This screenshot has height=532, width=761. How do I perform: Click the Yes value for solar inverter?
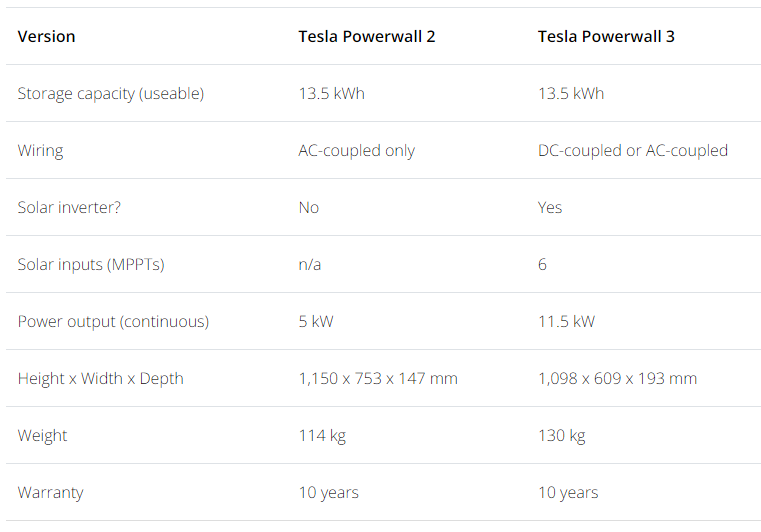click(549, 208)
